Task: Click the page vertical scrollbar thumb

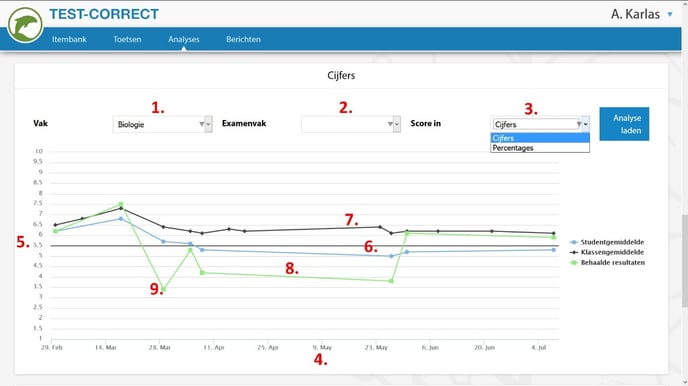Action: (684, 261)
